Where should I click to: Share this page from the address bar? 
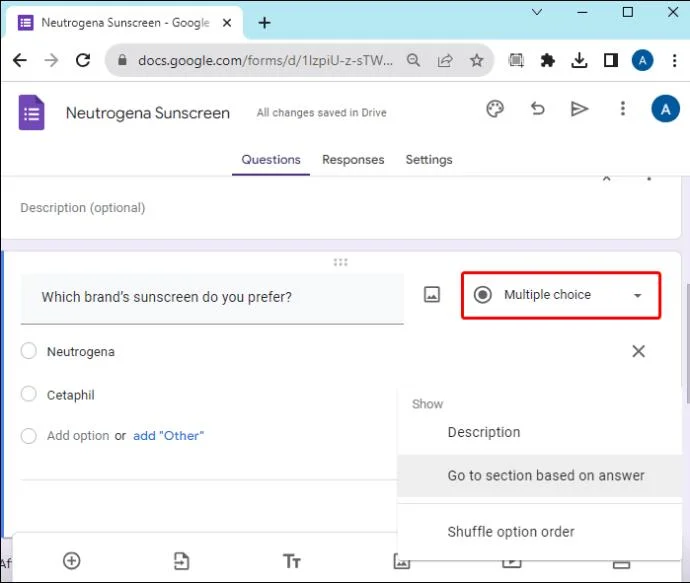tap(445, 60)
